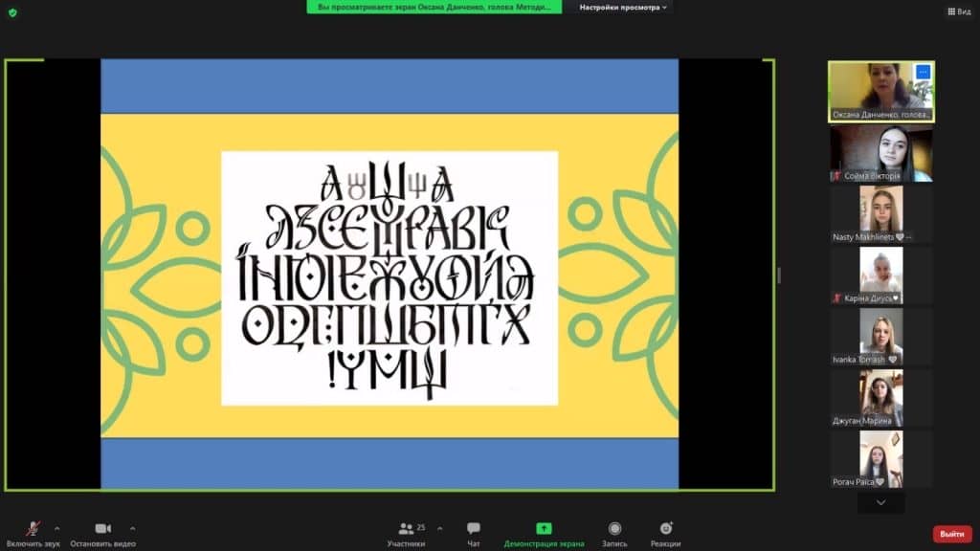Select Джуган Марина's video thumbnail
The height and width of the screenshot is (551, 980).
(x=880, y=397)
